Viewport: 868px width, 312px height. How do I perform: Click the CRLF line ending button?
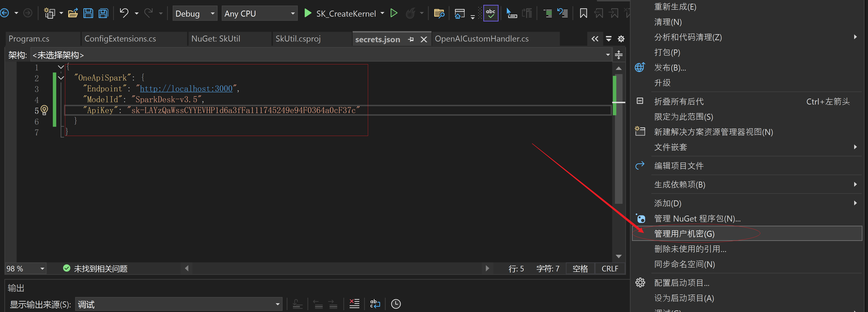tap(610, 268)
